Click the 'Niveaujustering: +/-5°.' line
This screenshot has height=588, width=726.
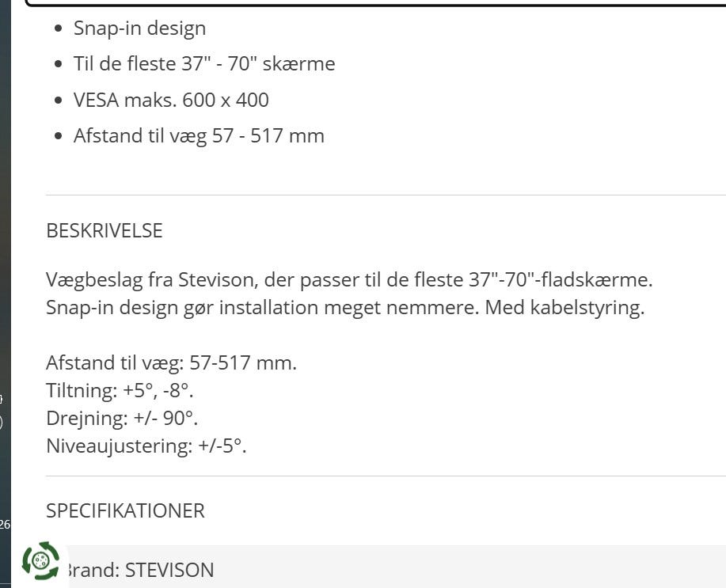pyautogui.click(x=146, y=446)
